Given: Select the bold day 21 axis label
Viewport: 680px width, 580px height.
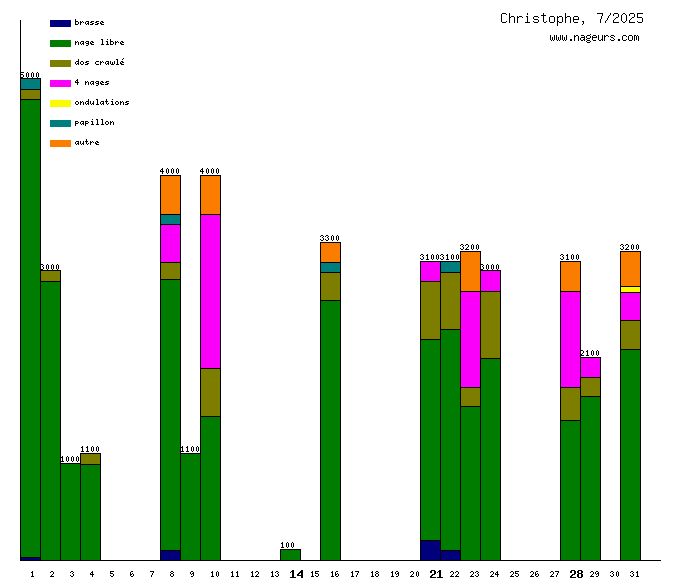Looking at the screenshot, I should (x=436, y=574).
